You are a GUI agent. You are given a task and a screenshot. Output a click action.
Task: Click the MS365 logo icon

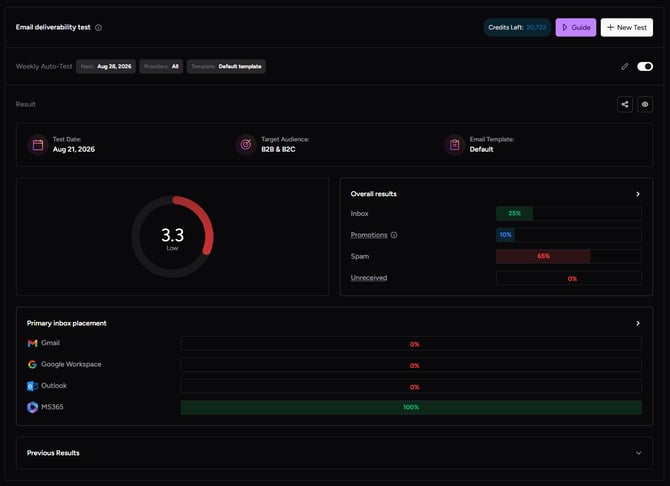coord(32,407)
